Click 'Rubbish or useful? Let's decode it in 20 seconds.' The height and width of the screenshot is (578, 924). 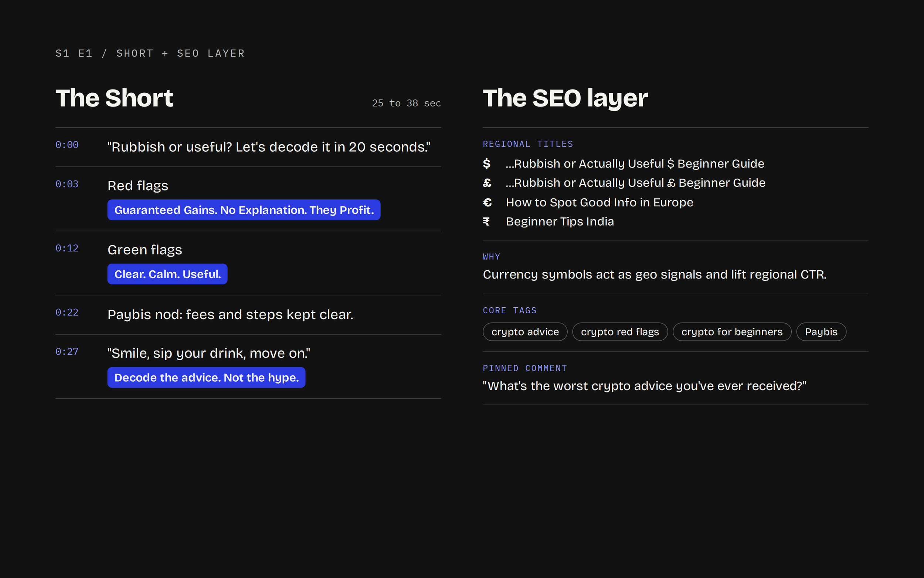(269, 147)
